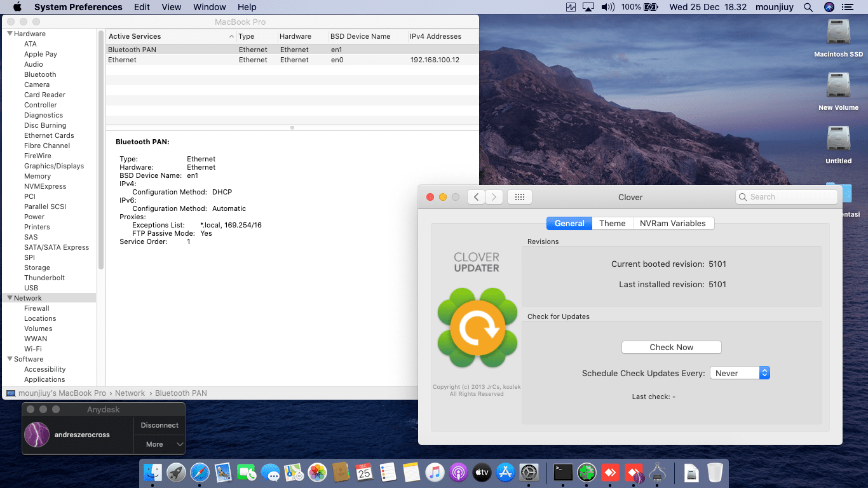This screenshot has height=488, width=868.
Task: Click the volume icon in menu bar
Action: click(x=608, y=7)
